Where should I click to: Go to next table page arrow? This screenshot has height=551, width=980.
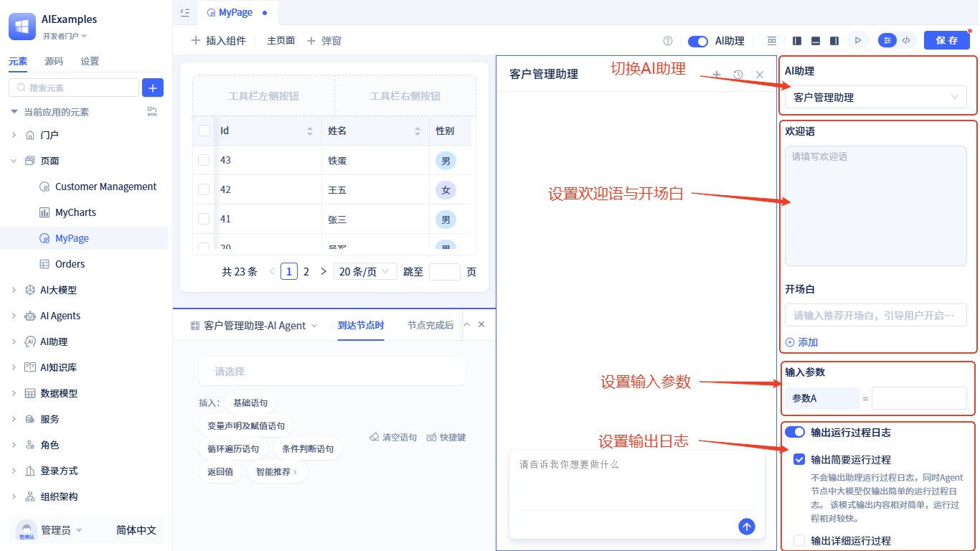(324, 272)
